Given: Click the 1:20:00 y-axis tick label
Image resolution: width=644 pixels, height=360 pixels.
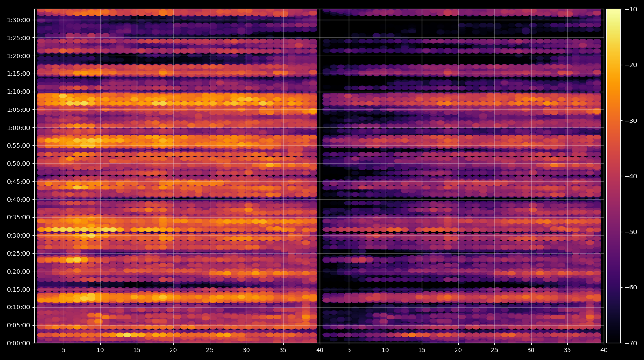Looking at the screenshot, I should 19,56.
